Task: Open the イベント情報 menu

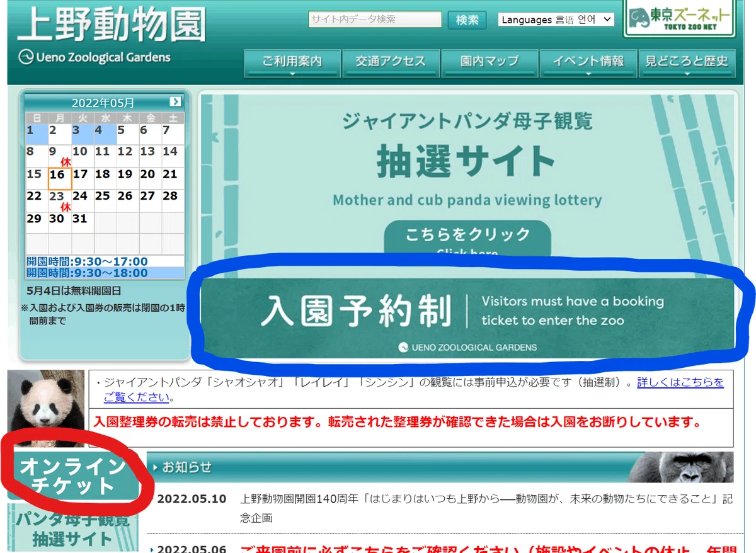Action: click(588, 62)
